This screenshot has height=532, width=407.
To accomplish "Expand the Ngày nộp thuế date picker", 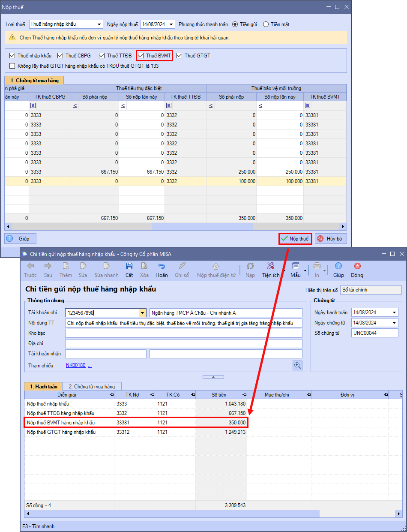I will (x=171, y=24).
